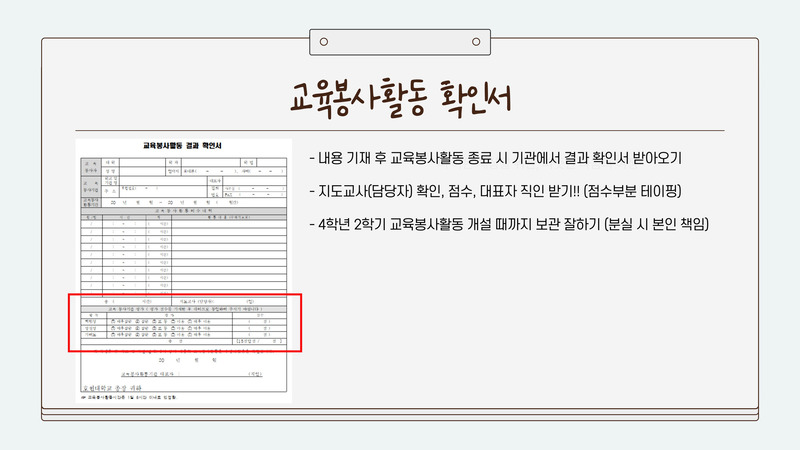Click the activity period row near form top

tap(184, 203)
